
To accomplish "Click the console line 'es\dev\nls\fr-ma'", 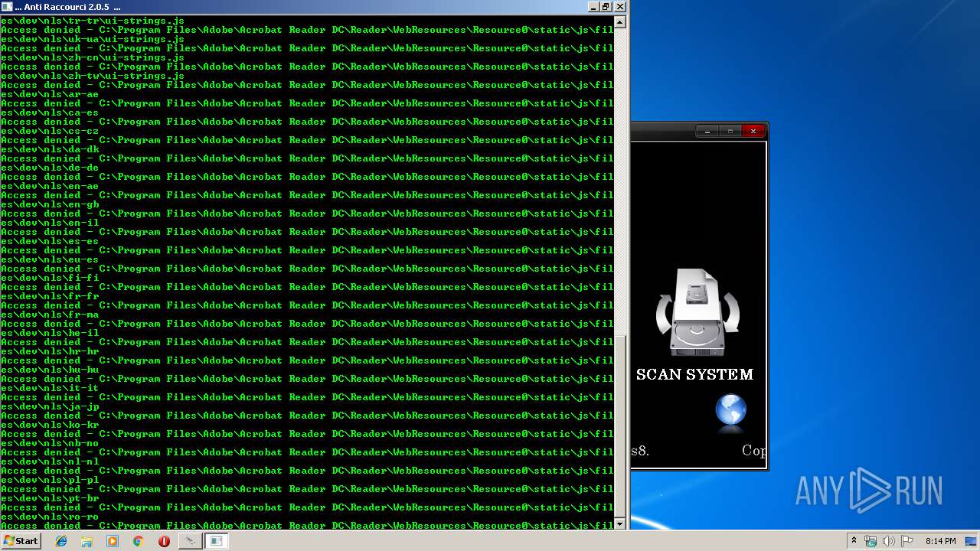I will (x=50, y=315).
